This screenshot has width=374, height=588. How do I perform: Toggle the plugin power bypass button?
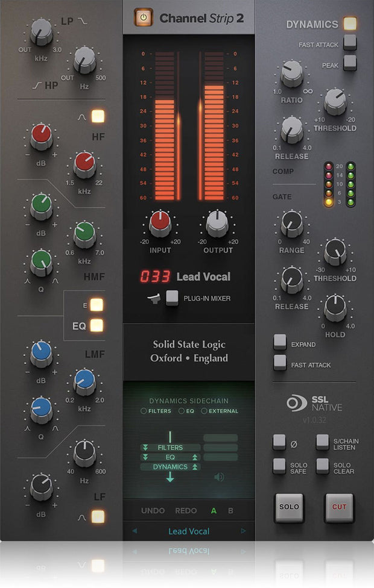tap(143, 17)
